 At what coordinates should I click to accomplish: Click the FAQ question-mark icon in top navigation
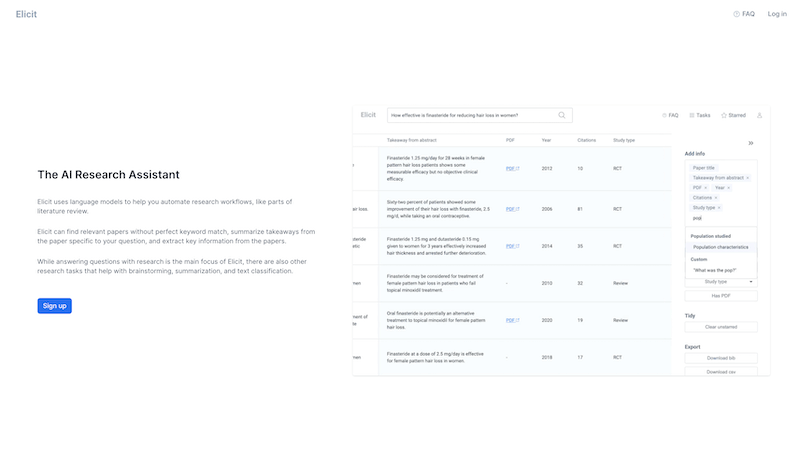coord(737,14)
